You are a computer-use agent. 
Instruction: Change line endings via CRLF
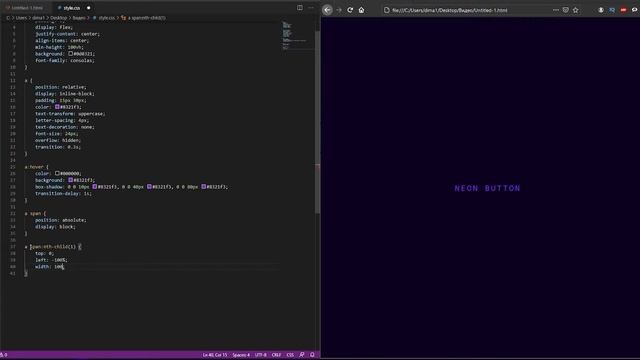(276, 355)
